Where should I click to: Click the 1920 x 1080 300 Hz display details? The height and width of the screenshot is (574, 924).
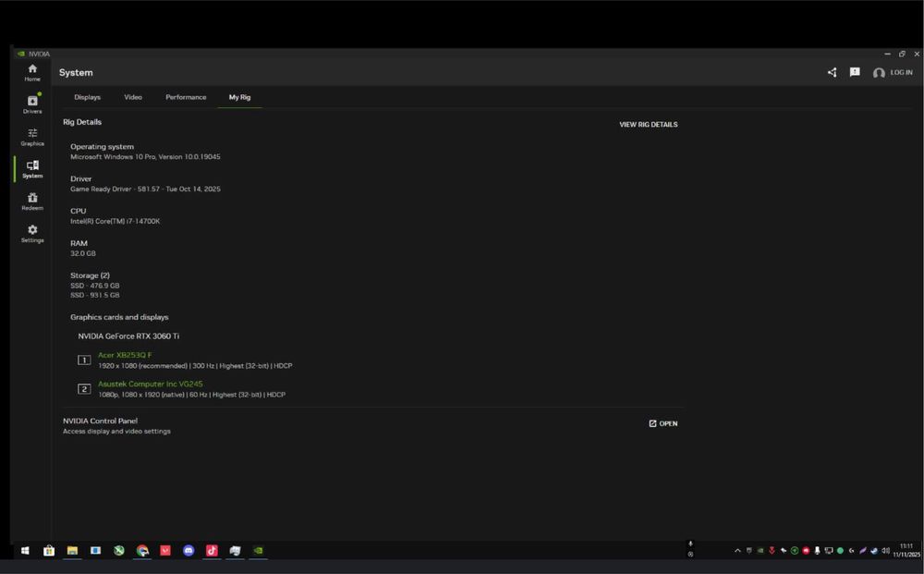pyautogui.click(x=195, y=366)
